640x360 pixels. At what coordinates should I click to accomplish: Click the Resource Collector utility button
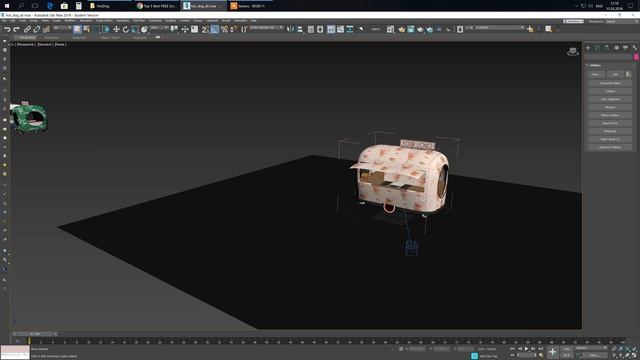[610, 147]
